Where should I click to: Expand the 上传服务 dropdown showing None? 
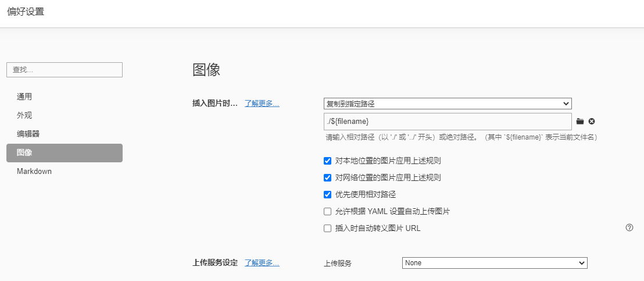click(495, 263)
